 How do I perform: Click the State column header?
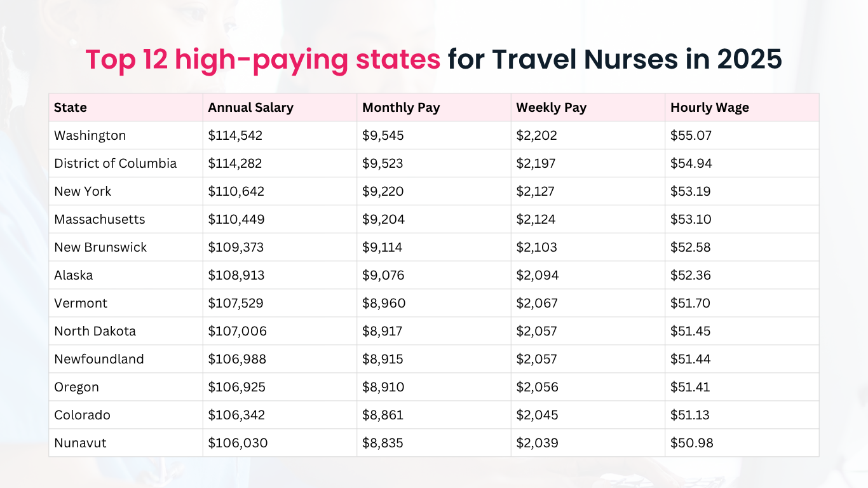coord(71,107)
